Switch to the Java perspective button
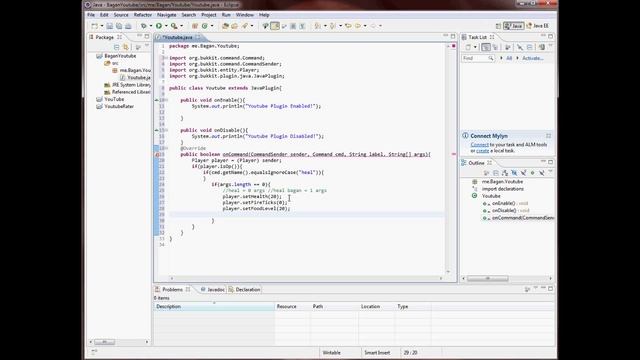The width and height of the screenshot is (640, 360). [513, 26]
